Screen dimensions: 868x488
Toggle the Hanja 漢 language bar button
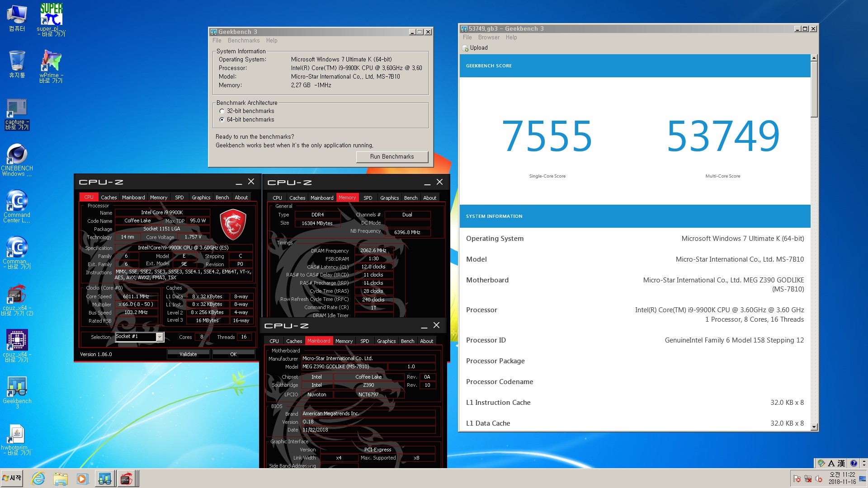pos(841,463)
